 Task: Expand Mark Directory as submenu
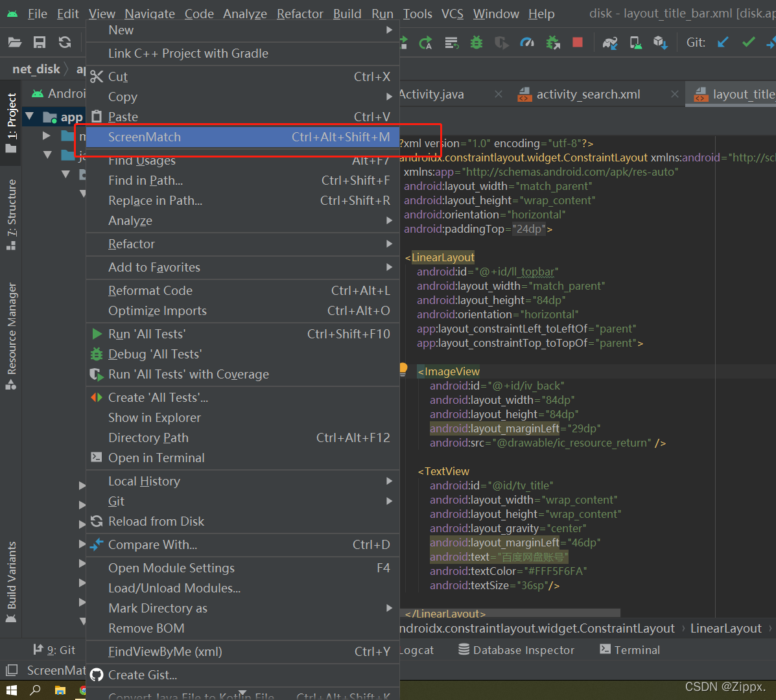point(242,609)
